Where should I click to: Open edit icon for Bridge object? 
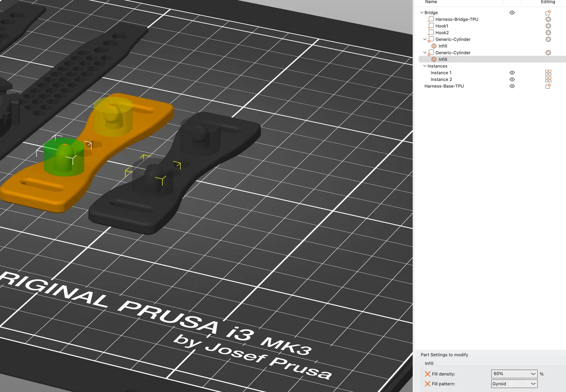pyautogui.click(x=548, y=12)
